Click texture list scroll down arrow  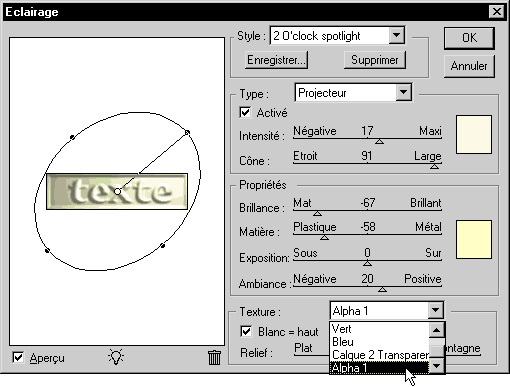[436, 366]
